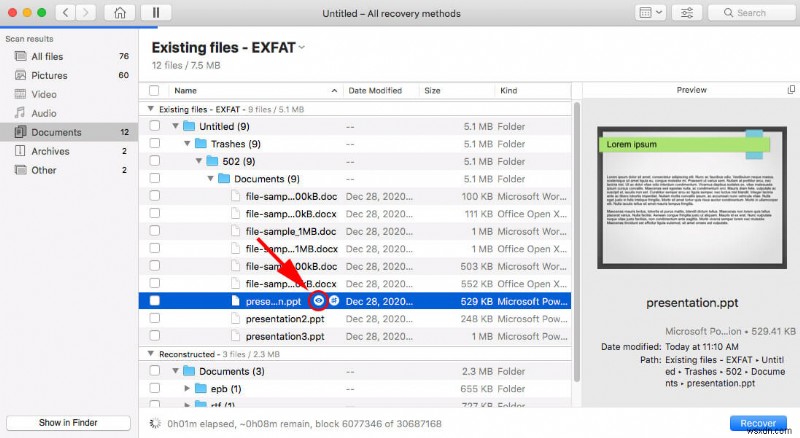This screenshot has width=800, height=438.
Task: Select Pictures category in sidebar
Action: tap(69, 75)
